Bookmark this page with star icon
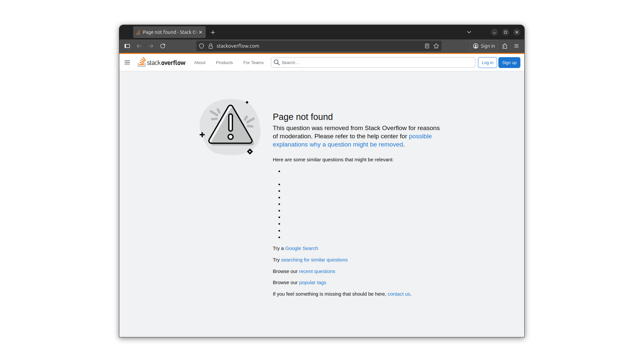The height and width of the screenshot is (362, 644). point(436,46)
